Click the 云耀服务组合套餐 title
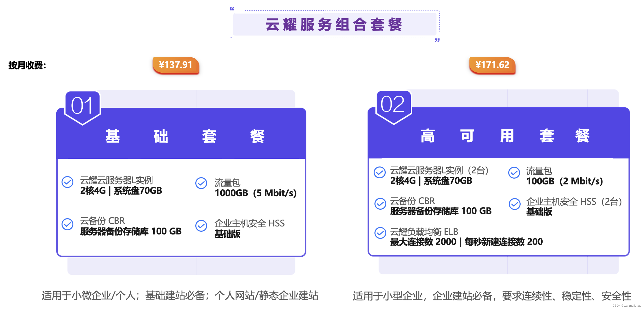 pyautogui.click(x=334, y=25)
